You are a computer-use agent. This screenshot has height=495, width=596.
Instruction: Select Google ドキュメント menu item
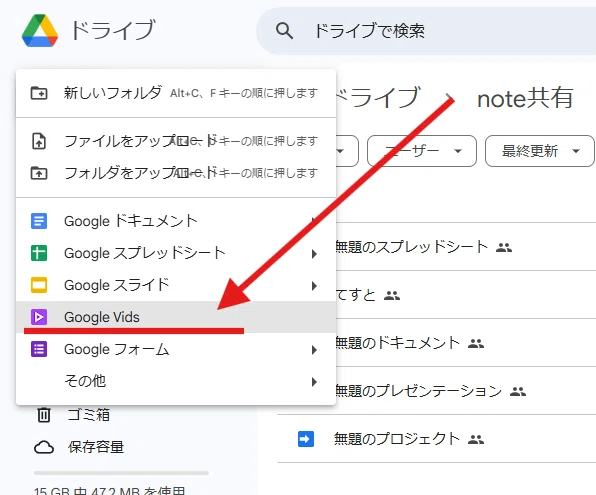pyautogui.click(x=176, y=221)
